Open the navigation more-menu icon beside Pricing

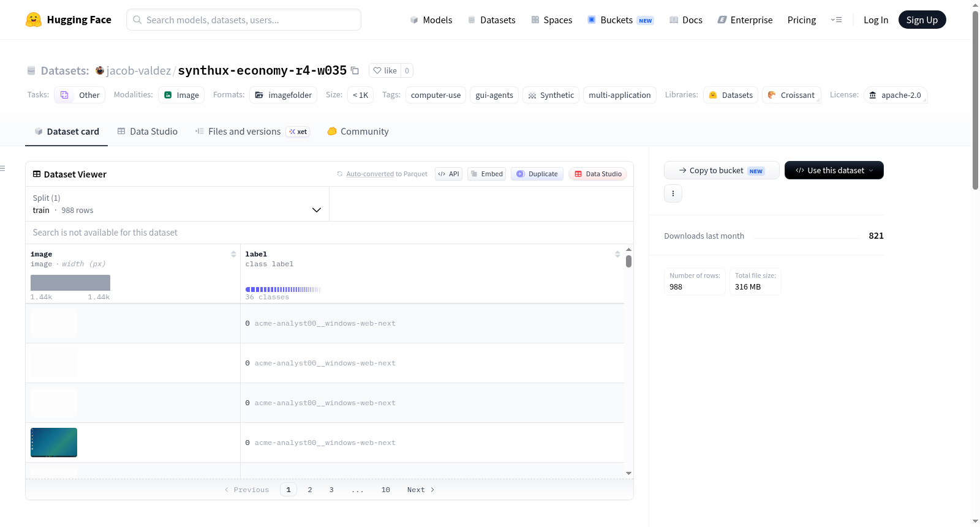click(836, 20)
